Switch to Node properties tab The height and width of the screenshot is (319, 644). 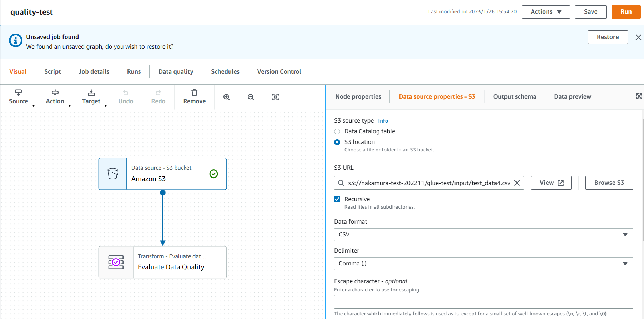pos(358,96)
